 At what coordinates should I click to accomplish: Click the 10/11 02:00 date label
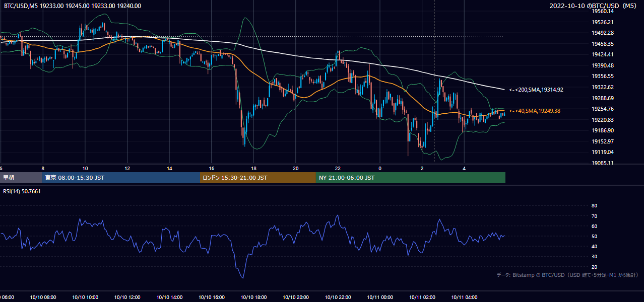pyautogui.click(x=422, y=297)
